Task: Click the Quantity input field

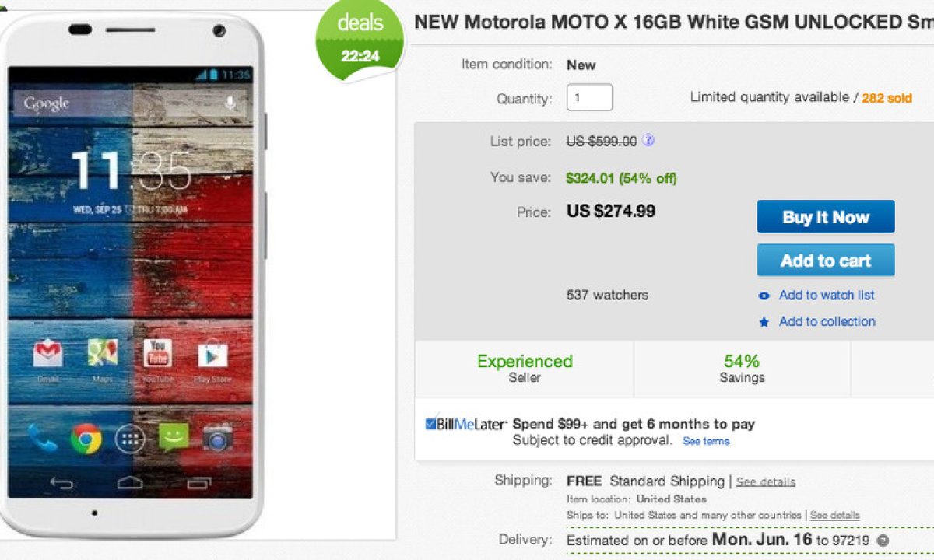Action: 589,98
